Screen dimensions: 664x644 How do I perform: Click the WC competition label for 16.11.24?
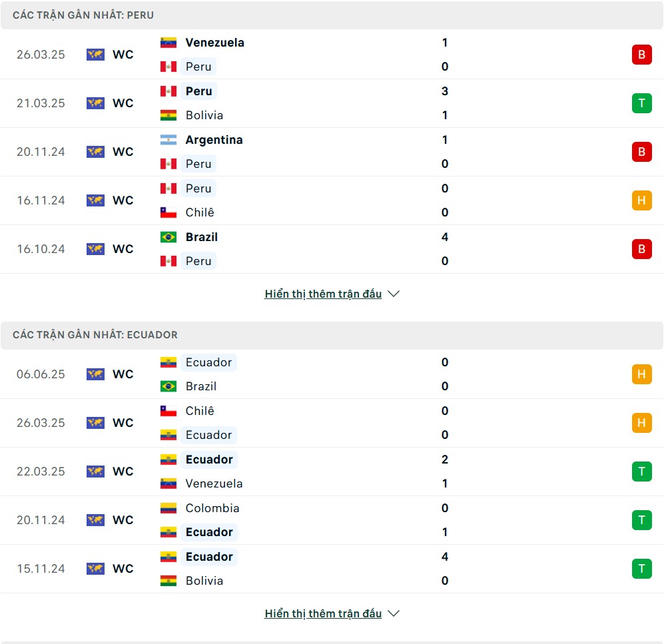(123, 200)
